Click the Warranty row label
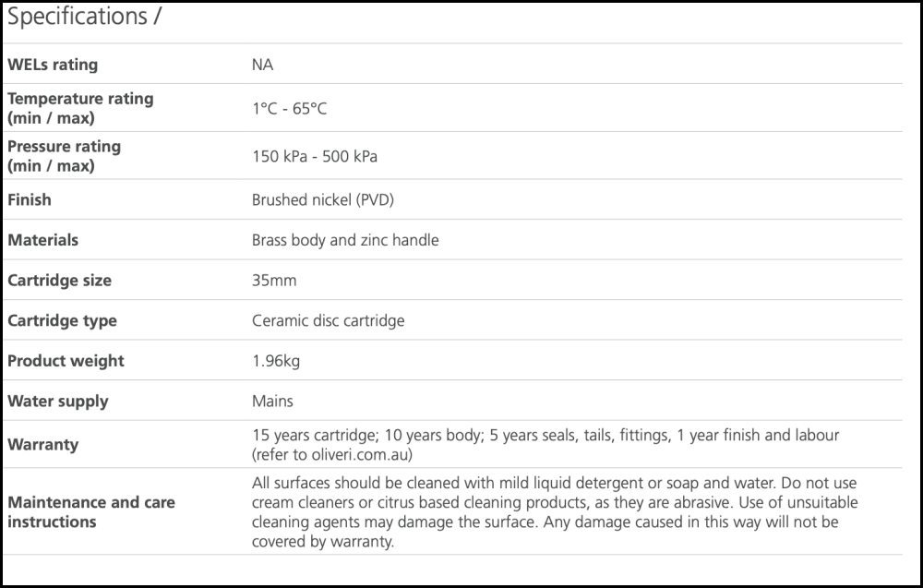The width and height of the screenshot is (923, 588). click(x=43, y=445)
